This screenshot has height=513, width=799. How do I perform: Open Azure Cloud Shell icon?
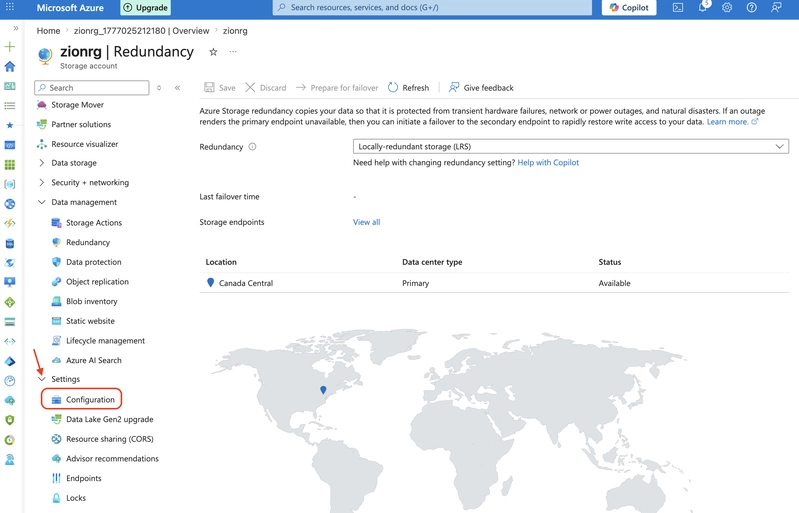678,8
